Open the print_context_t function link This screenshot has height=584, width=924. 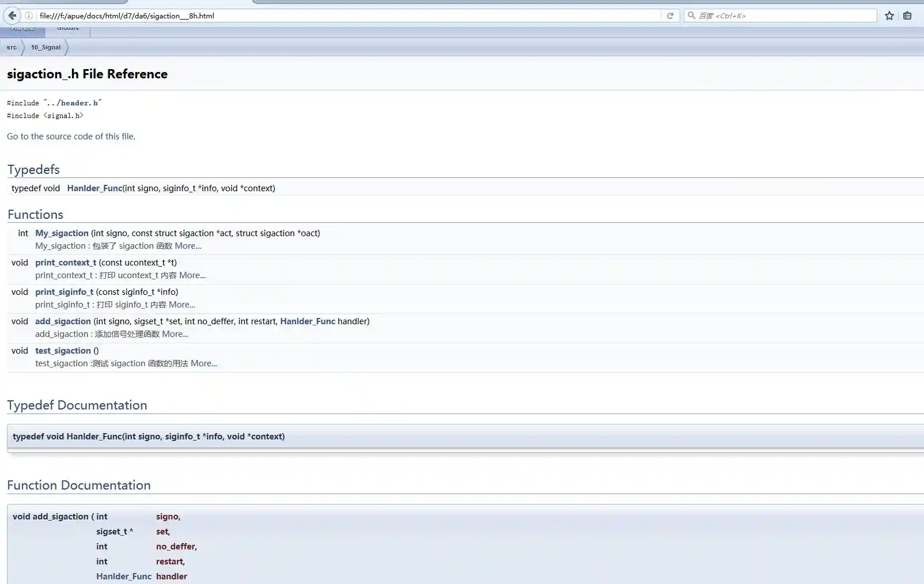[x=66, y=263]
